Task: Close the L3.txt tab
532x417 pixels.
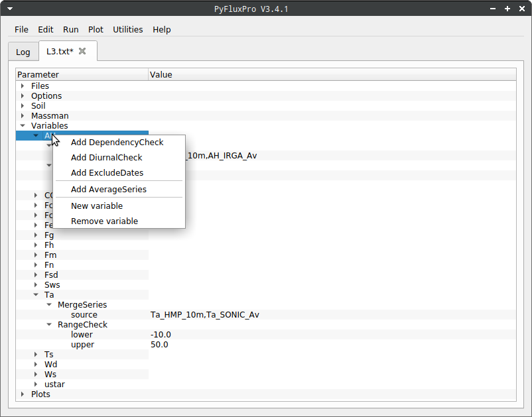Action: coord(82,51)
